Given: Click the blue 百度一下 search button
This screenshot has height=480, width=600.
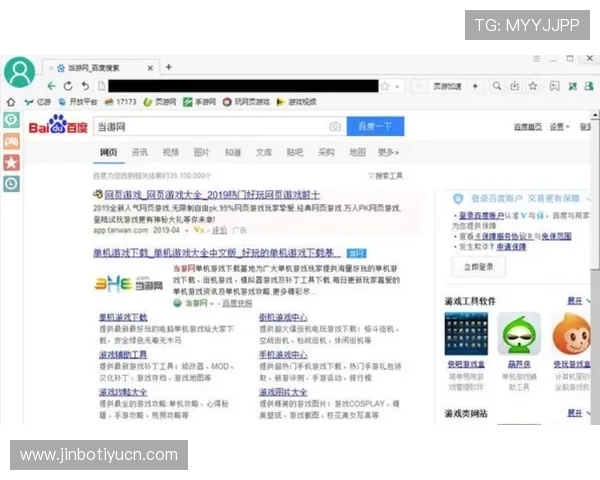Looking at the screenshot, I should [375, 126].
